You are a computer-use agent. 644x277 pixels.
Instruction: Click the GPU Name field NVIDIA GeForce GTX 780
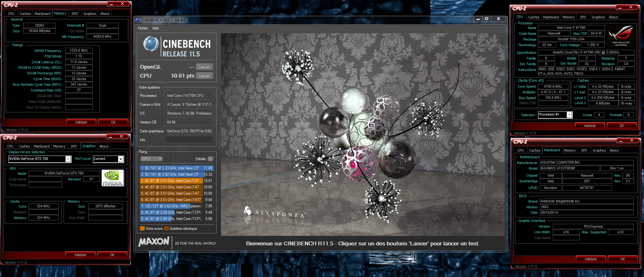[64, 173]
